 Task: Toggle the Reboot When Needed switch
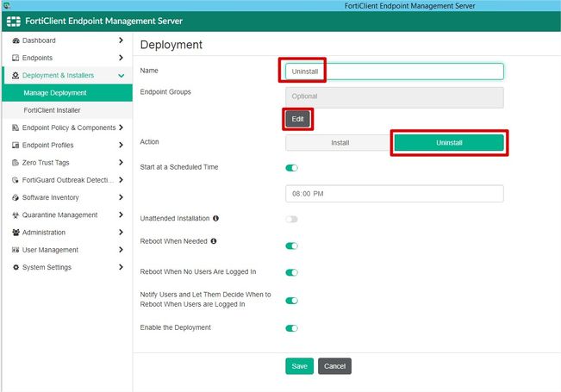click(x=291, y=246)
